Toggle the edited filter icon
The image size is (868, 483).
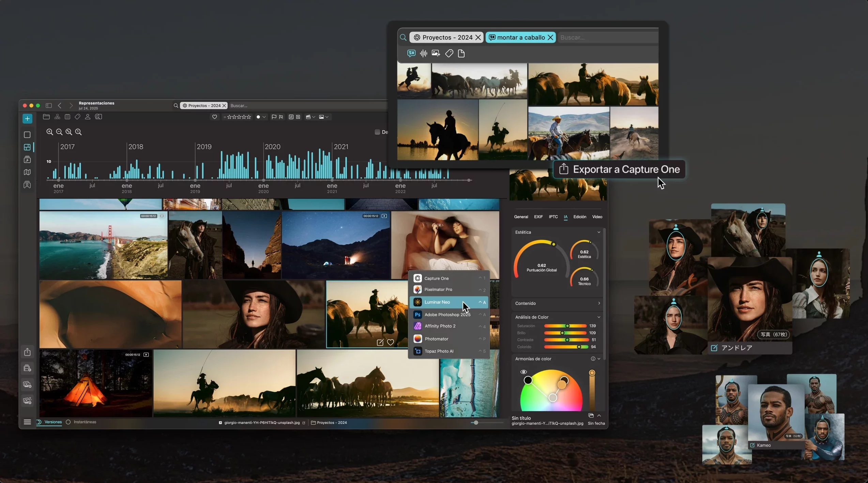(291, 117)
